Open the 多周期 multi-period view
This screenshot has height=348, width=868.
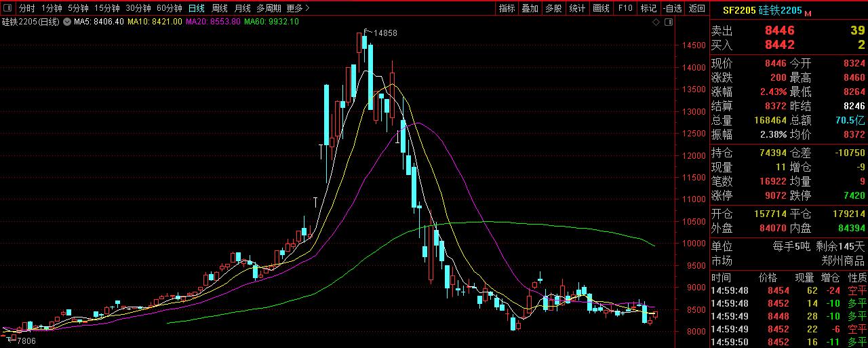coord(269,8)
